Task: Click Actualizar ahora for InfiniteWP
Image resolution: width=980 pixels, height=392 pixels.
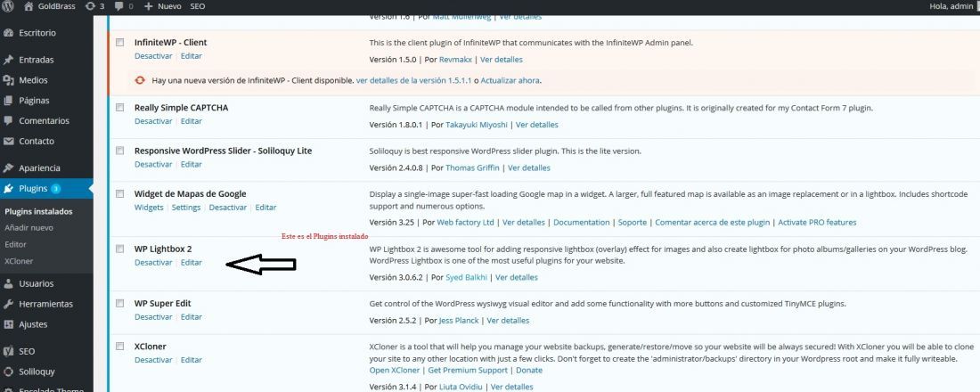Action: pos(510,81)
